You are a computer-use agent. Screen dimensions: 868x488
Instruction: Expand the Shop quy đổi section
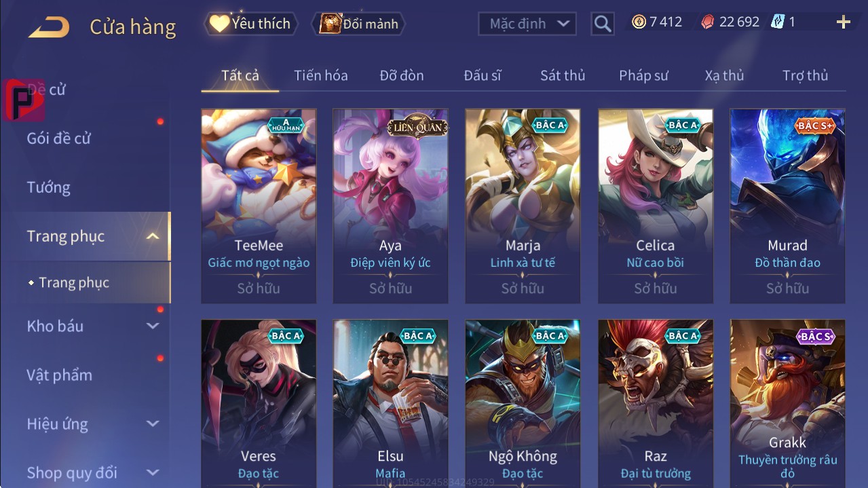[x=153, y=472]
